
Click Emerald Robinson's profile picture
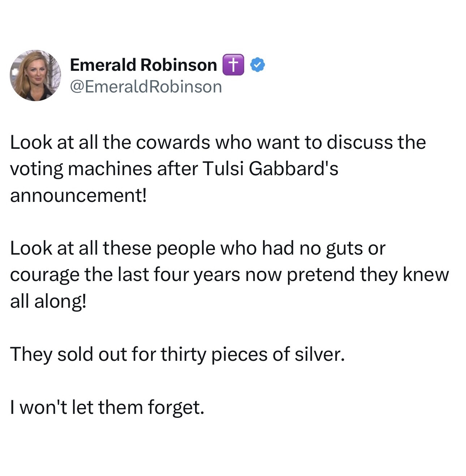[35, 75]
